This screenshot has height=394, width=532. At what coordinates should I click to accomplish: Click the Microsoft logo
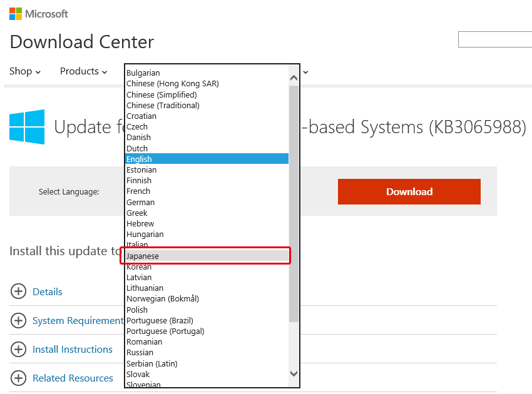38,14
